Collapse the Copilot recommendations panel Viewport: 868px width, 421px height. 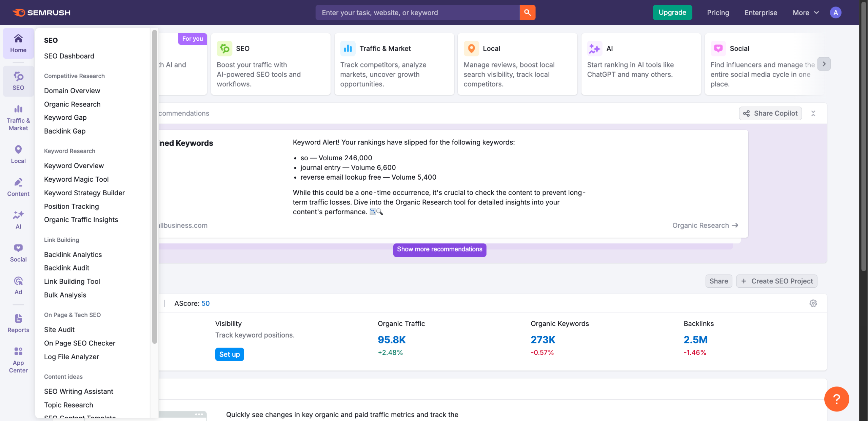coord(813,114)
